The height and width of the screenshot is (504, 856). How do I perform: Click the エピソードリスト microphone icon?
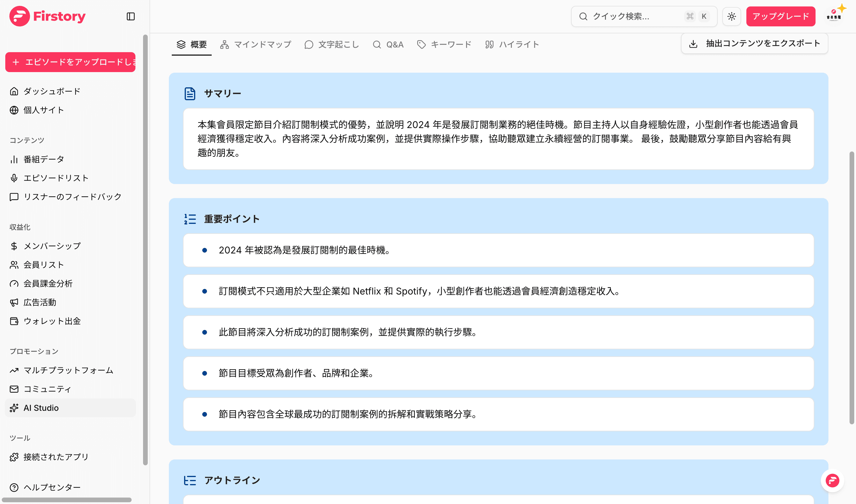tap(14, 178)
